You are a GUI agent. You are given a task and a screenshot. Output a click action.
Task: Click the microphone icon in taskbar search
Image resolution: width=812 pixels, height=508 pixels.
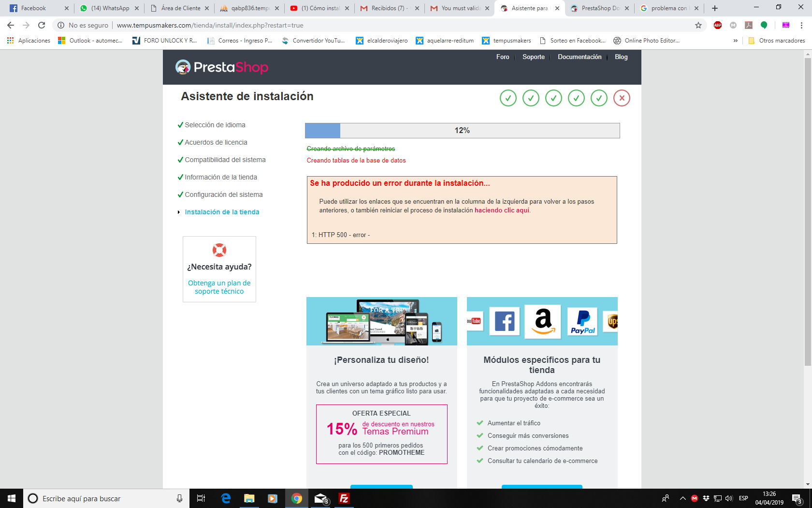pyautogui.click(x=179, y=498)
